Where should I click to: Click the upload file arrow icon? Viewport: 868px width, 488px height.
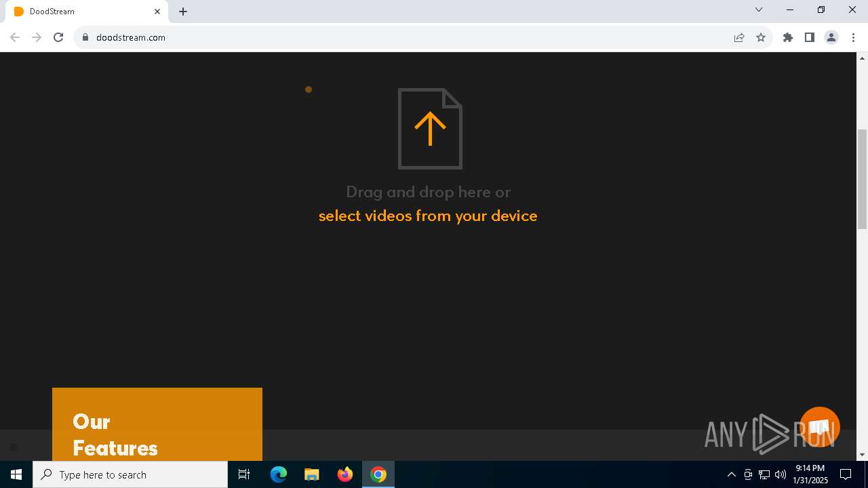[430, 129]
